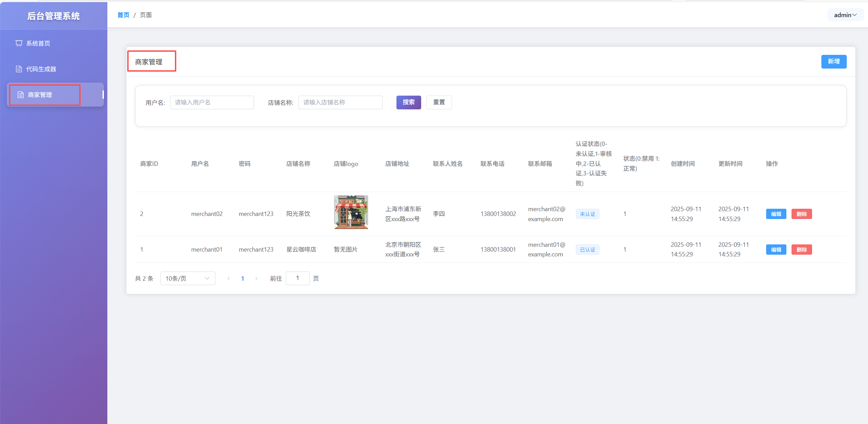Click previous page arrow in pagination
Image resolution: width=868 pixels, height=424 pixels.
click(x=228, y=278)
